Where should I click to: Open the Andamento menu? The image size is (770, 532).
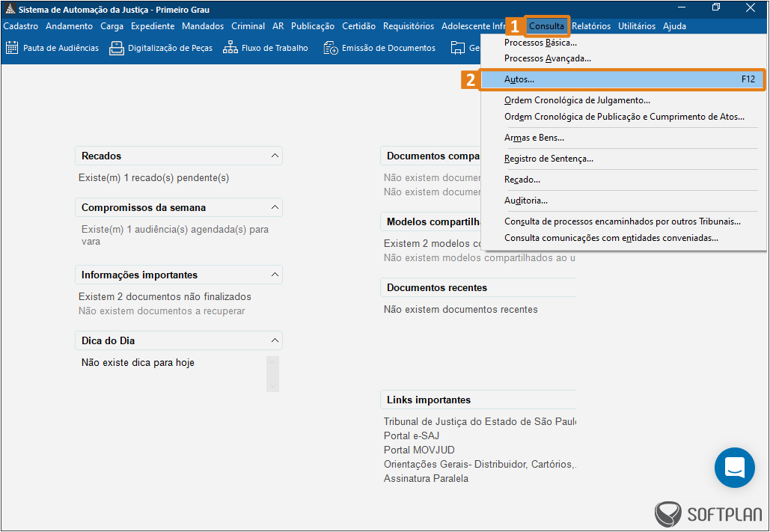[x=70, y=26]
